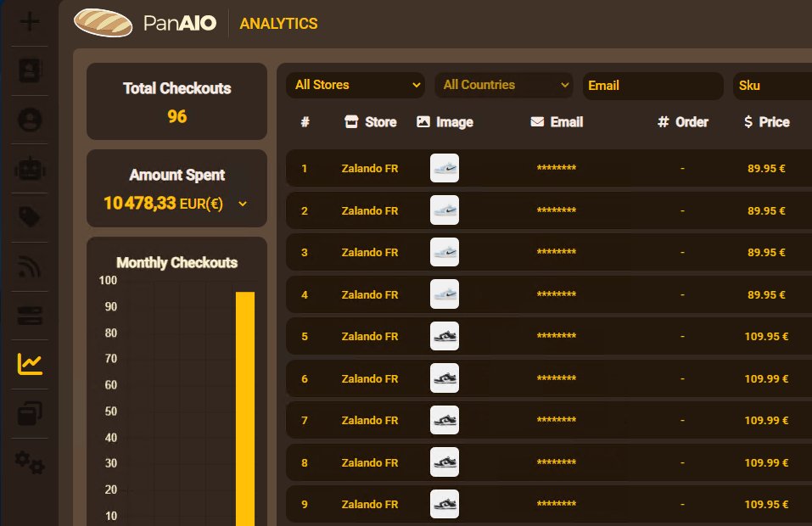Screen dimensions: 812x526
Task: Open the user account circle sidebar icon
Action: (x=30, y=120)
